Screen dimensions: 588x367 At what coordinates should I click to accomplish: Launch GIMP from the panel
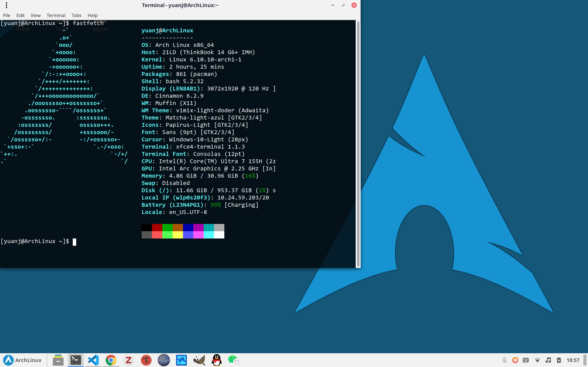[x=199, y=360]
